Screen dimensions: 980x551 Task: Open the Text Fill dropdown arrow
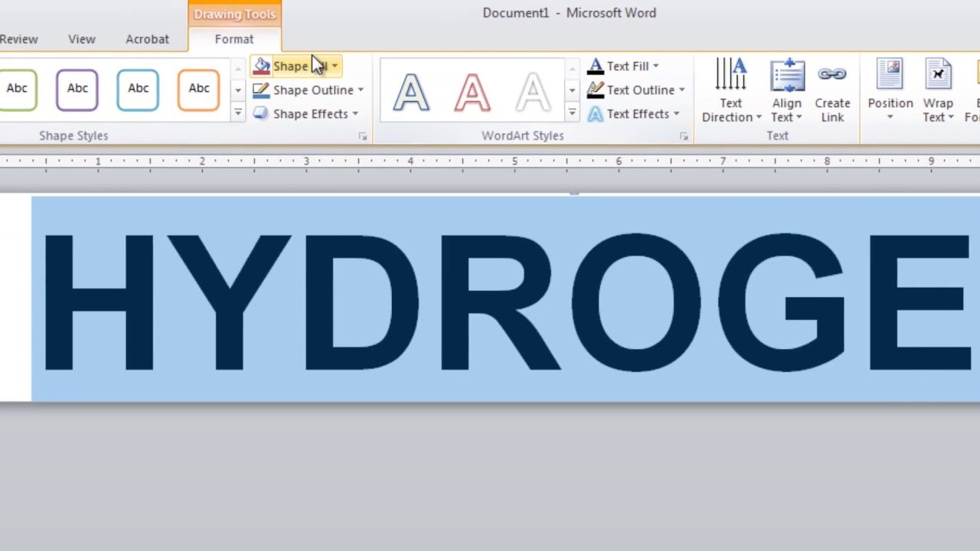[x=655, y=67]
